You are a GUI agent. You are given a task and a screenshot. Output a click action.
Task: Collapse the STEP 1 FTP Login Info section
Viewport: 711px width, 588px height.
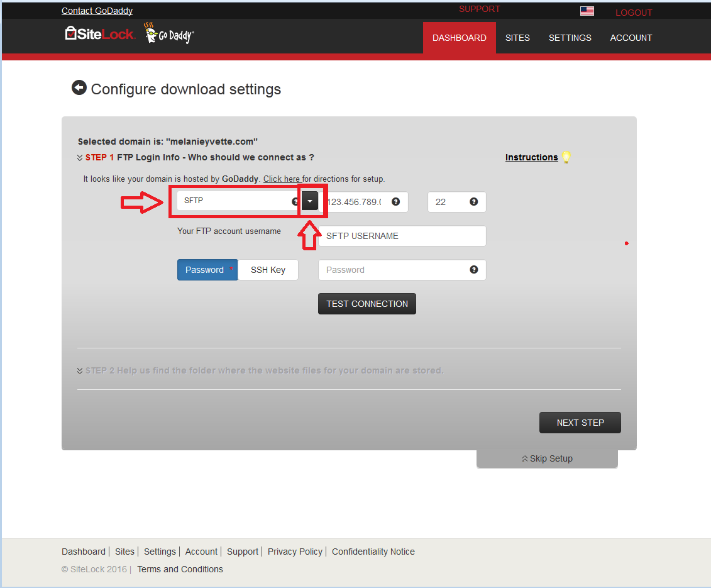80,157
